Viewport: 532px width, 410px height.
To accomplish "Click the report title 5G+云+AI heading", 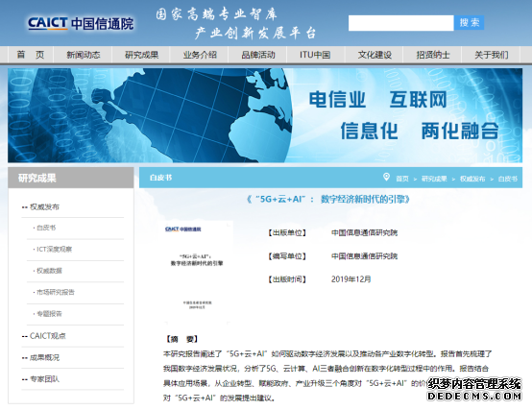I will (x=328, y=199).
